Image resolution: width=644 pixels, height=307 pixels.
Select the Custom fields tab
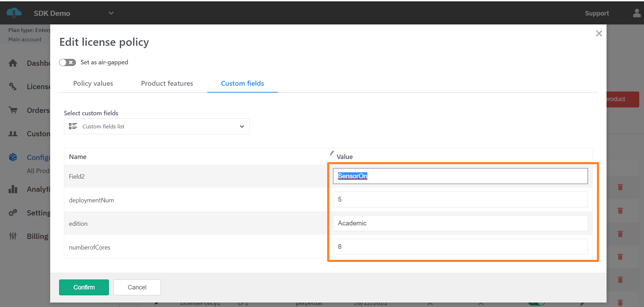coord(242,83)
